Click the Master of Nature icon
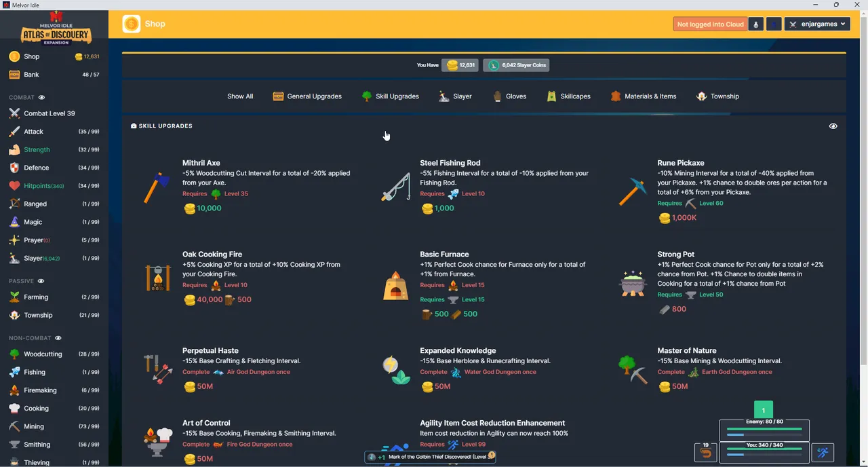The height and width of the screenshot is (467, 868). pos(633,370)
